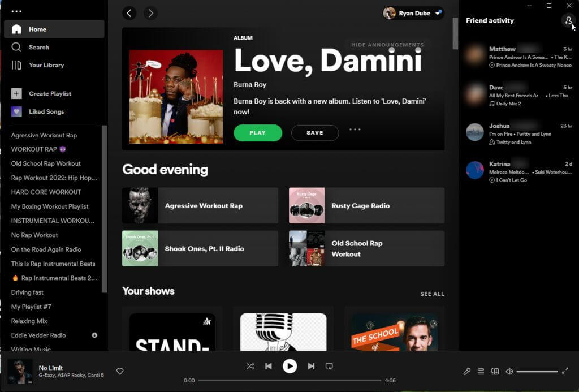
Task: Navigate back with the left arrow
Action: [129, 14]
